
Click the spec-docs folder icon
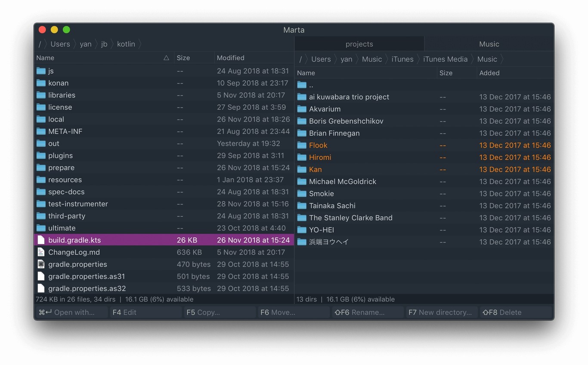[41, 191]
